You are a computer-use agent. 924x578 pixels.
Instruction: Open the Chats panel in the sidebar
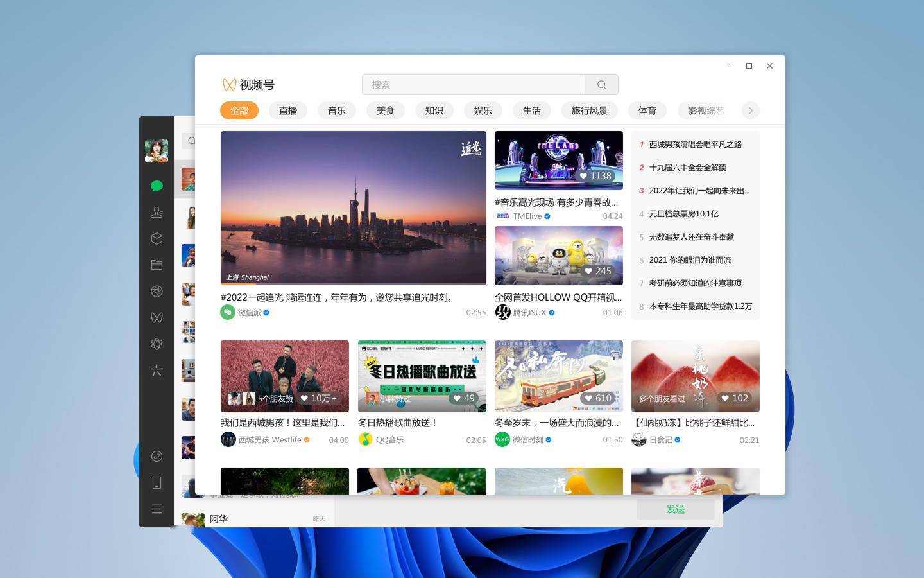(157, 186)
